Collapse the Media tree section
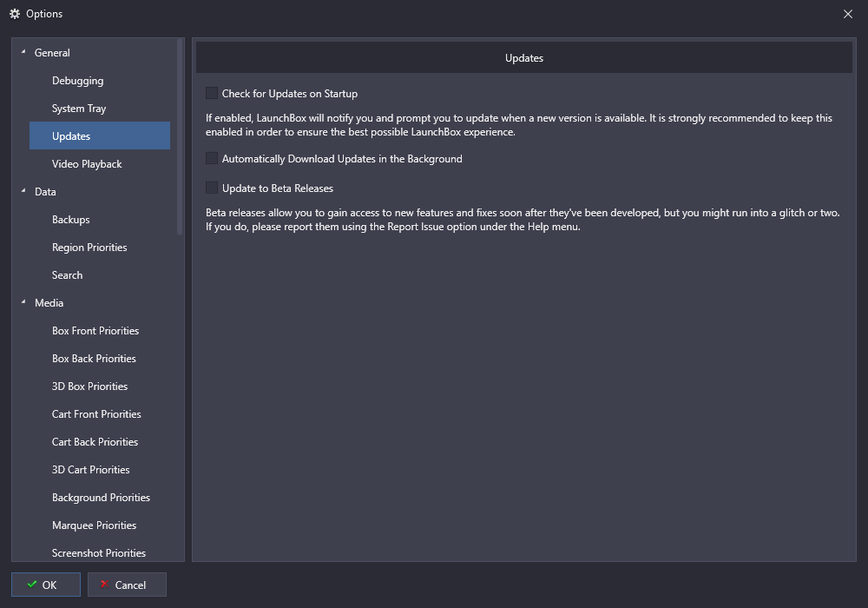This screenshot has height=608, width=868. pos(23,302)
